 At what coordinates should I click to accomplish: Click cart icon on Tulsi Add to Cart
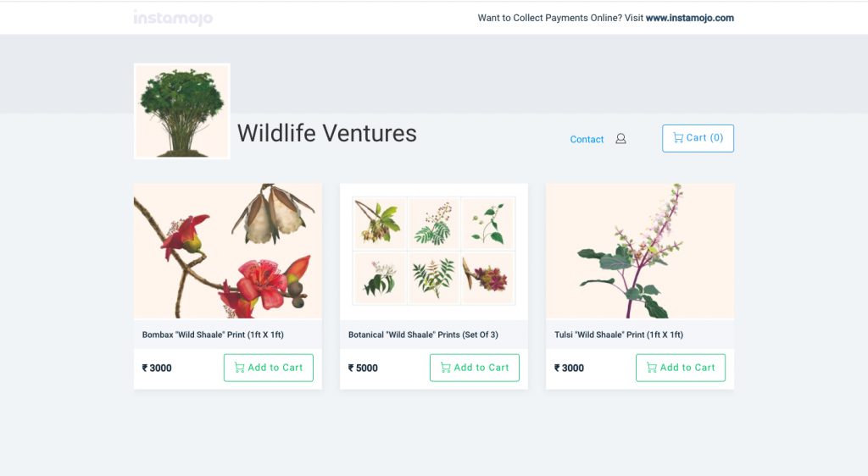tap(652, 368)
